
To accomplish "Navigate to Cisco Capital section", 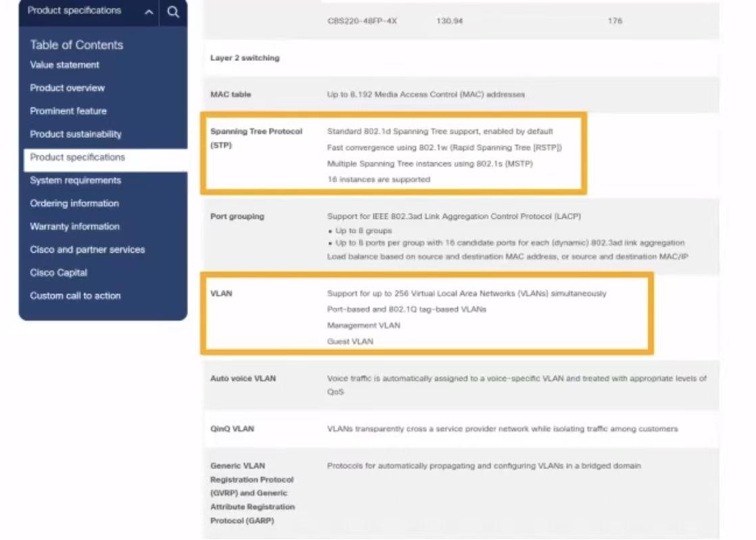I will tap(58, 273).
